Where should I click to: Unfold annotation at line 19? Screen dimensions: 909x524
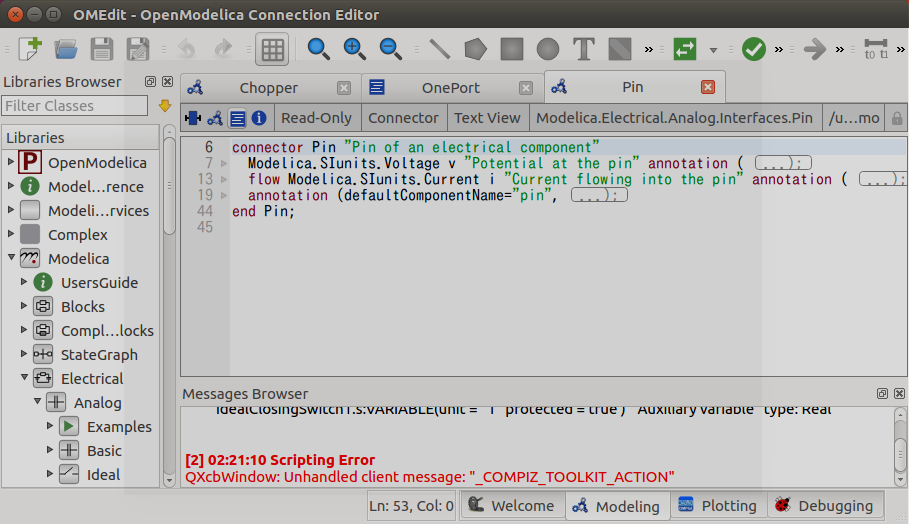pyautogui.click(x=224, y=196)
